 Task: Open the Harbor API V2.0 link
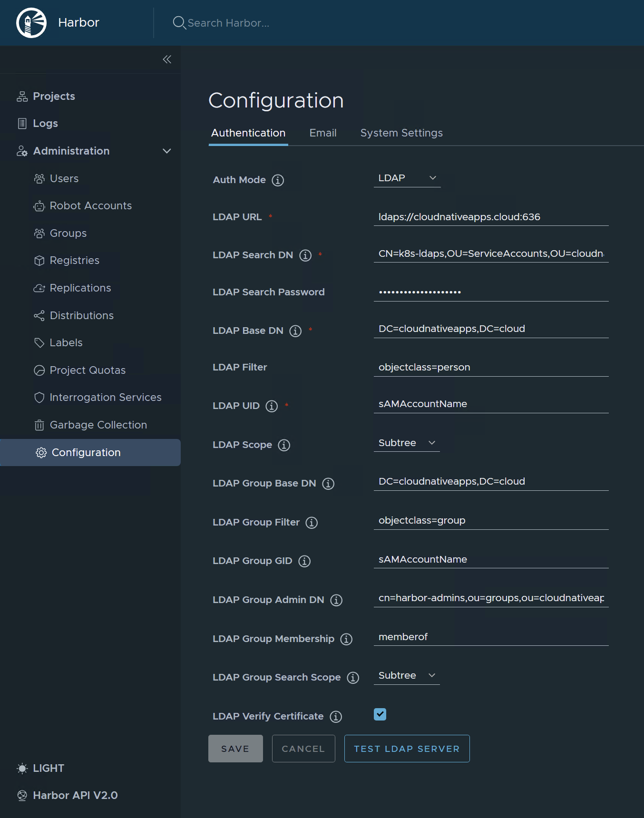(75, 796)
